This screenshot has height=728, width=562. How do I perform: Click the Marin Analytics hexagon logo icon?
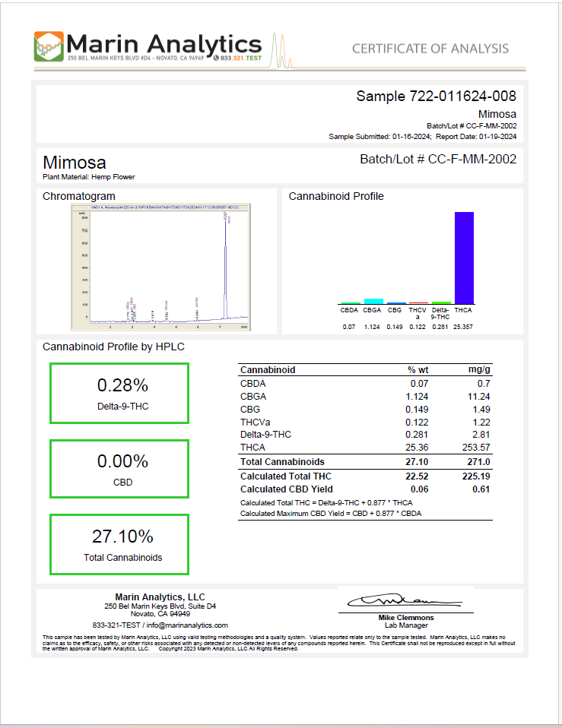pos(49,46)
